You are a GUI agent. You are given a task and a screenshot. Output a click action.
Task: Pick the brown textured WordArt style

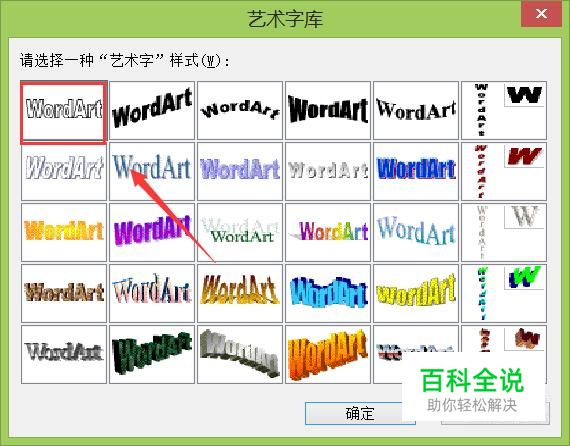(64, 294)
